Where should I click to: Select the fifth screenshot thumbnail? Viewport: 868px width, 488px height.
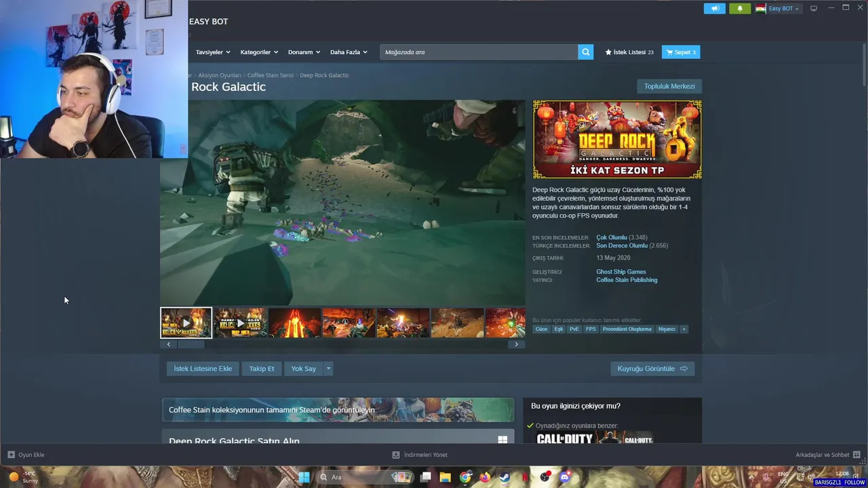click(403, 323)
